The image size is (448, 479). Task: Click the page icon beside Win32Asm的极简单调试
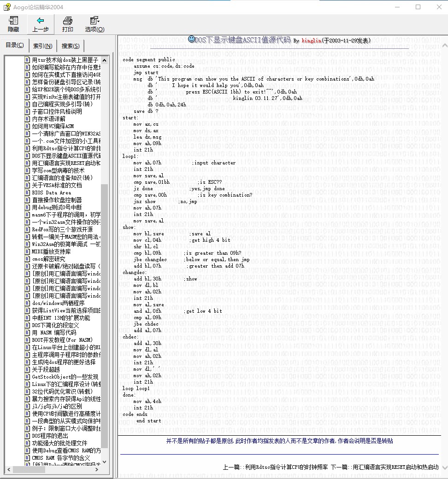click(28, 244)
